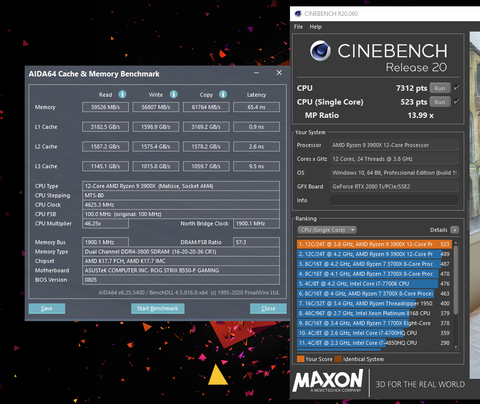Toggle the CPU test checkmark
The width and height of the screenshot is (480, 404).
(x=457, y=88)
